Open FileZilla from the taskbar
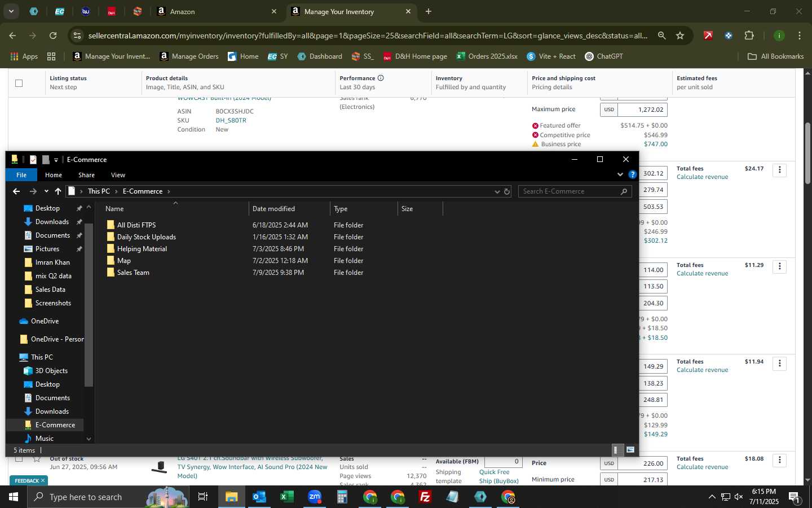The height and width of the screenshot is (508, 812). tap(425, 497)
